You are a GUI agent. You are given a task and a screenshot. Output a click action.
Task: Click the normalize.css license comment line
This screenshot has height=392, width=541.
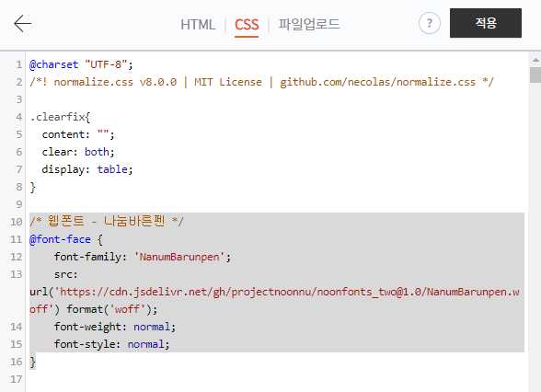click(x=261, y=82)
